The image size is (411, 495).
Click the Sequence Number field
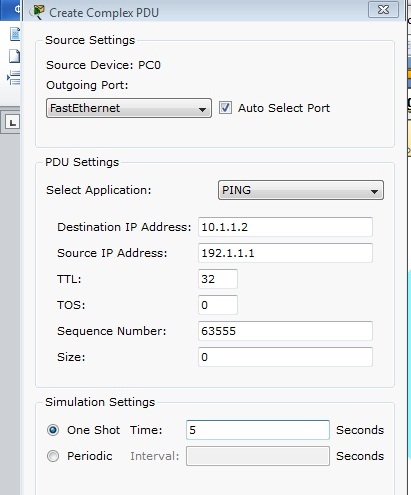tap(285, 331)
